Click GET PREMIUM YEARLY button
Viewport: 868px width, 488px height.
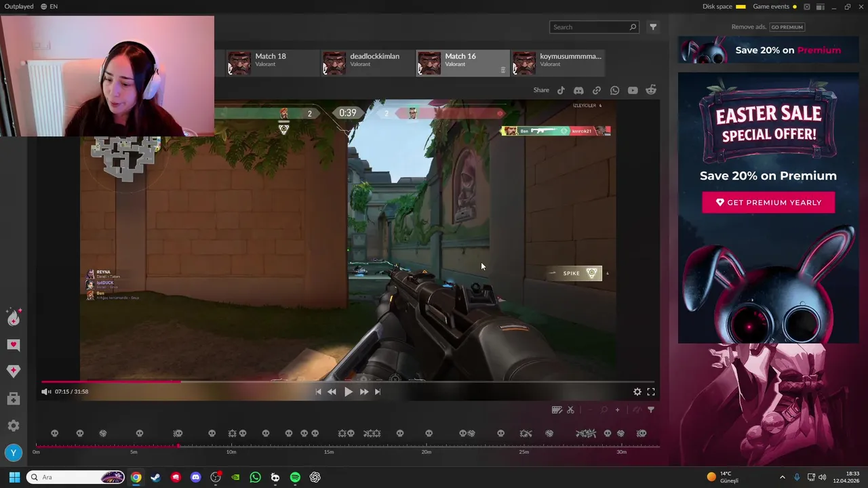tap(768, 203)
